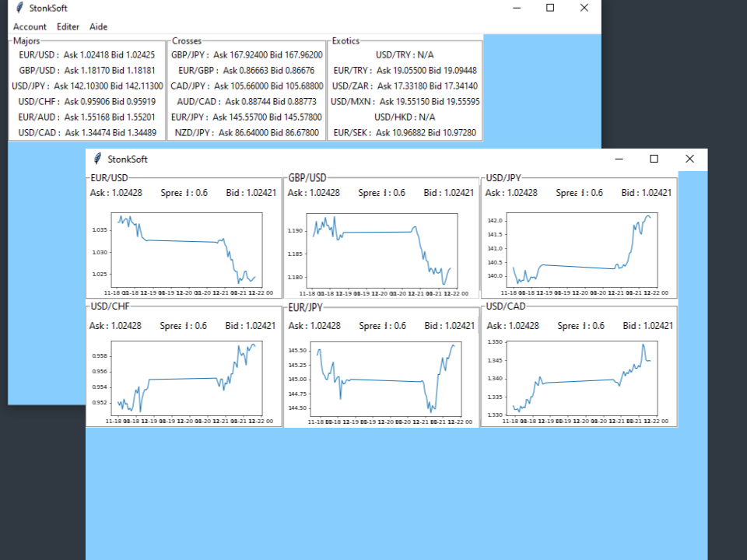
Task: Select the NZD/JPY row in Crosses
Action: pyautogui.click(x=247, y=133)
